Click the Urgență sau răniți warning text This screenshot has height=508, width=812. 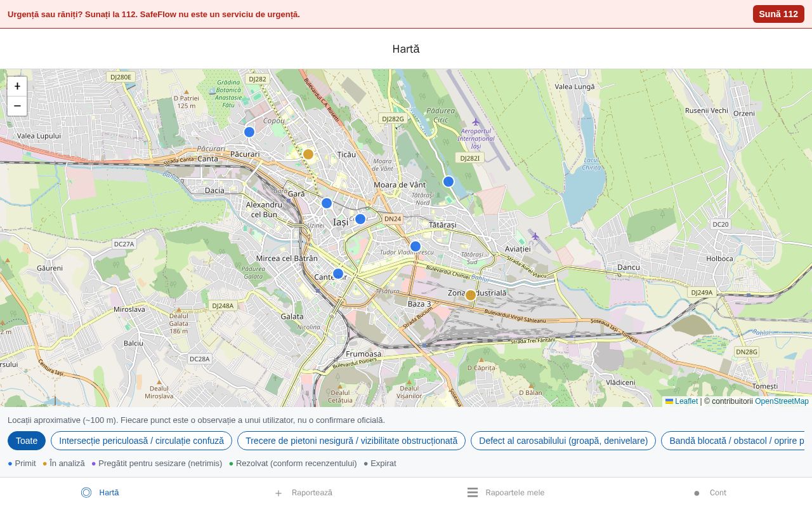[154, 14]
